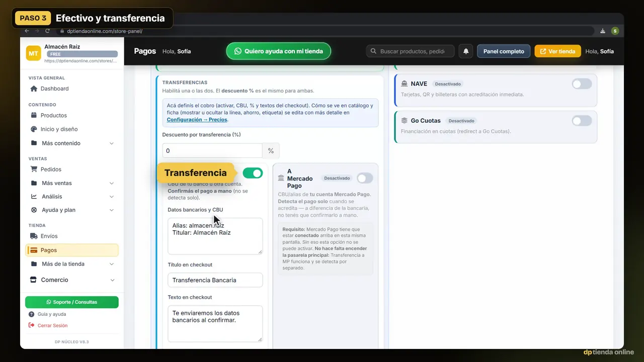Click the notifications bell icon

pos(466,51)
